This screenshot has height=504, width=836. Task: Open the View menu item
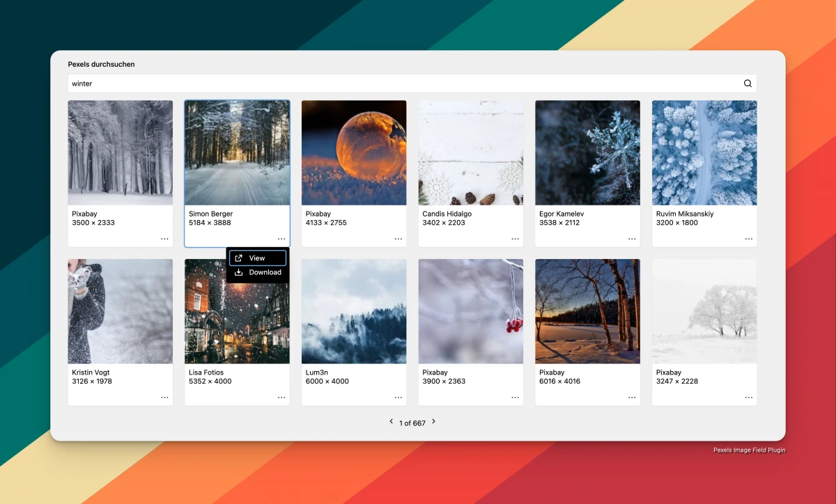coord(258,258)
